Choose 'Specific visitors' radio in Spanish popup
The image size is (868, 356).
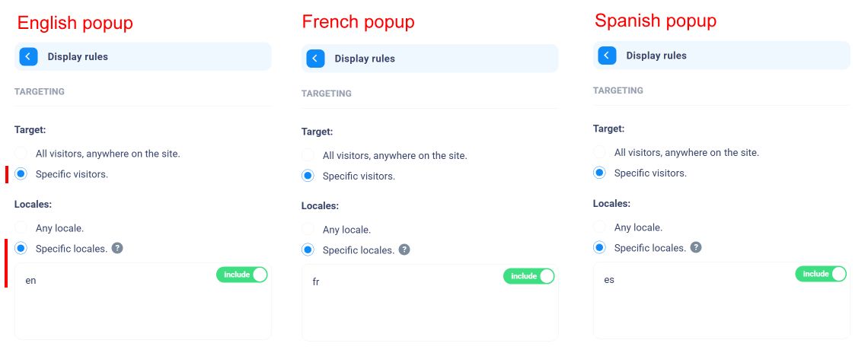click(599, 173)
